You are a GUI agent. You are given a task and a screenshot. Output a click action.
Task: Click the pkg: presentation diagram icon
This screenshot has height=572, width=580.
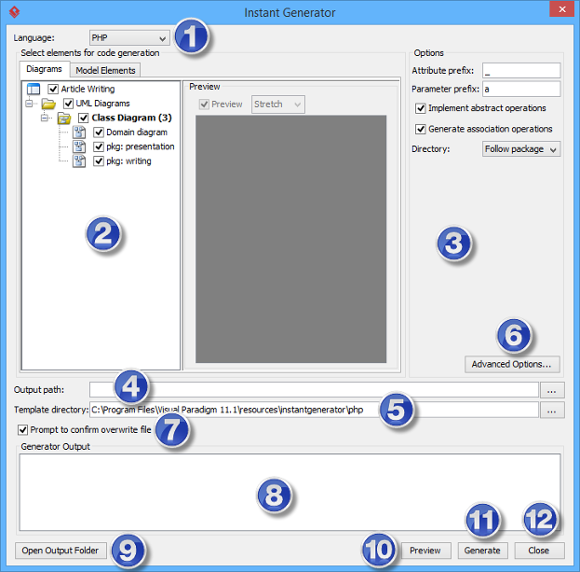point(79,147)
